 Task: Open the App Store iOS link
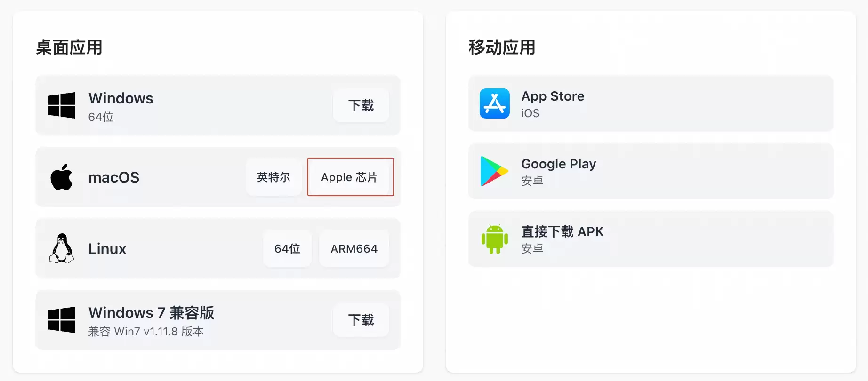[651, 103]
